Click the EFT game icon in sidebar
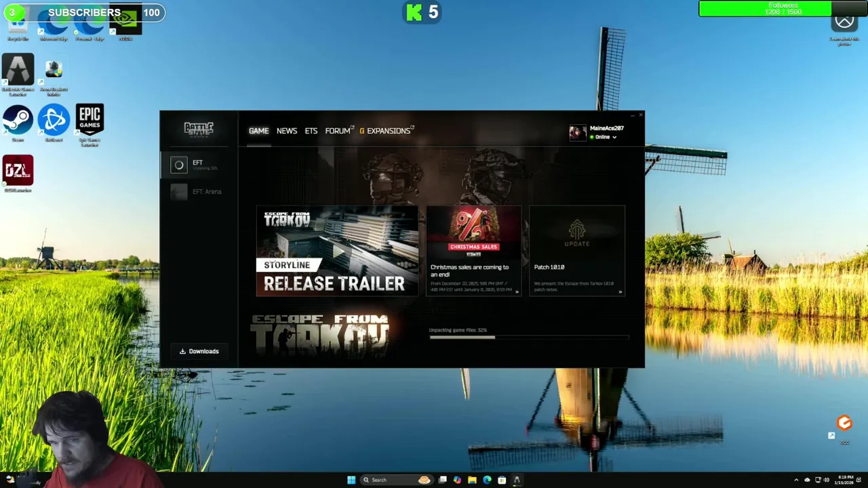 point(178,165)
